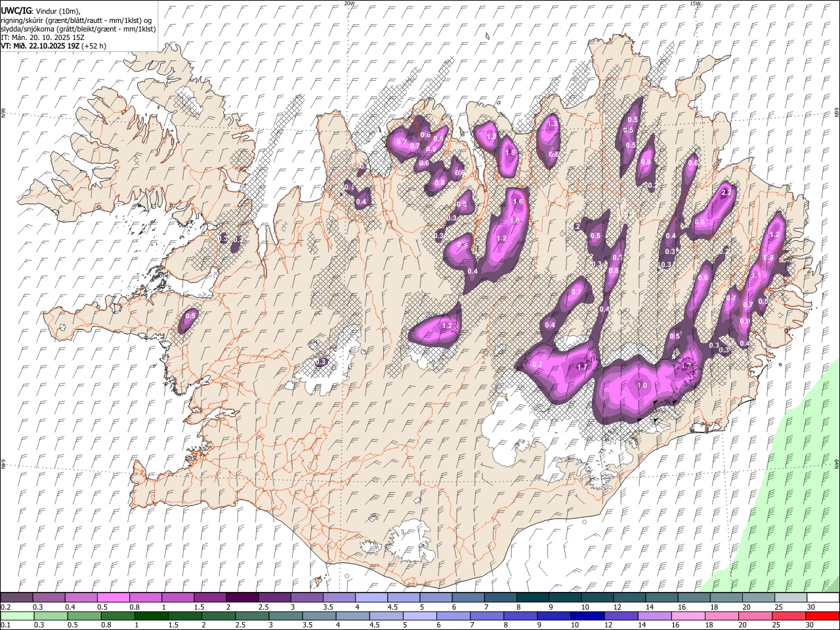Pick the 3–3.5 grey-green swatch in the lower scale
Screen dimensions: 840x630
285,616
